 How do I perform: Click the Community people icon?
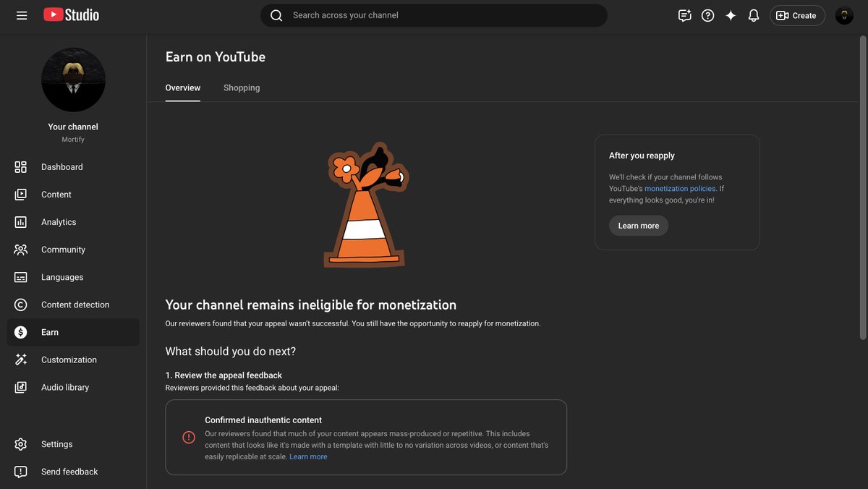[x=21, y=250]
